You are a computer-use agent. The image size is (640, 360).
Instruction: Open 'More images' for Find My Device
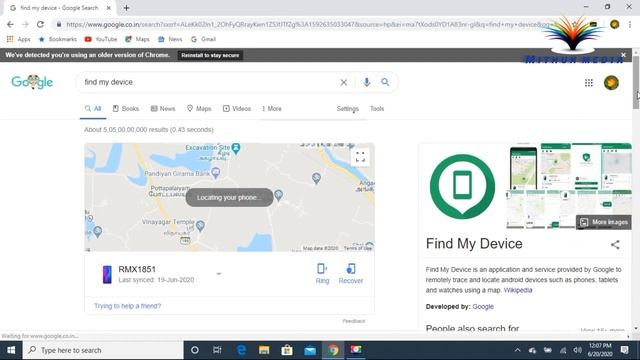[x=604, y=222]
